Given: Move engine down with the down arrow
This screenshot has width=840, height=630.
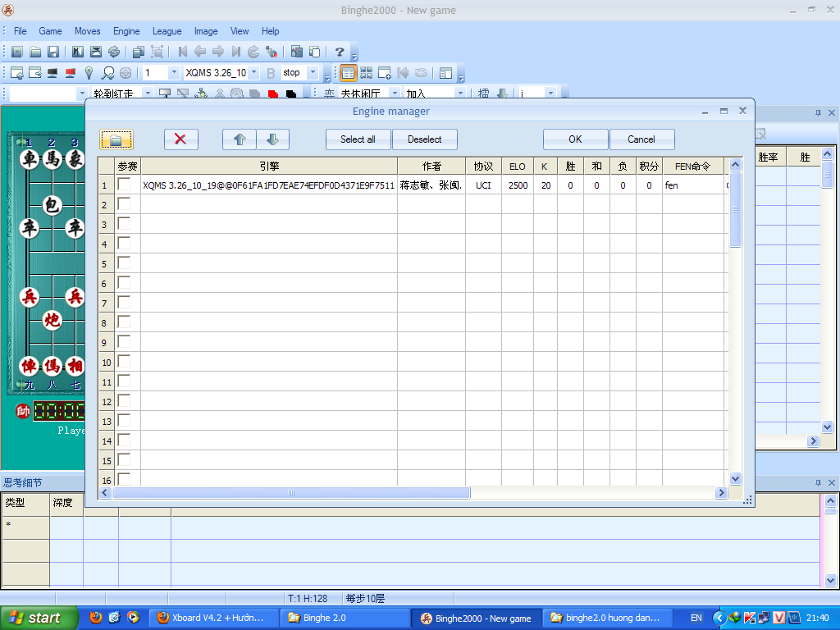Looking at the screenshot, I should pos(272,139).
